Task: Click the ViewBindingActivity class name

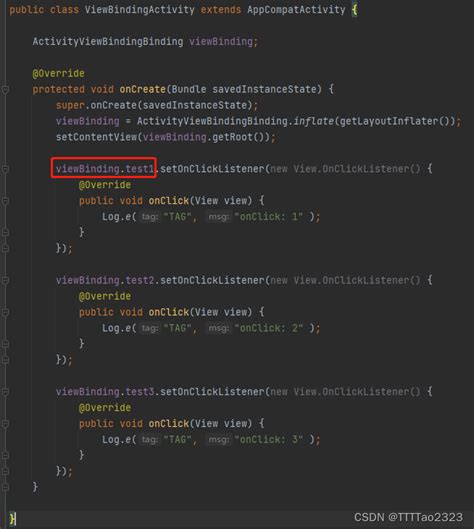Action: [139, 9]
